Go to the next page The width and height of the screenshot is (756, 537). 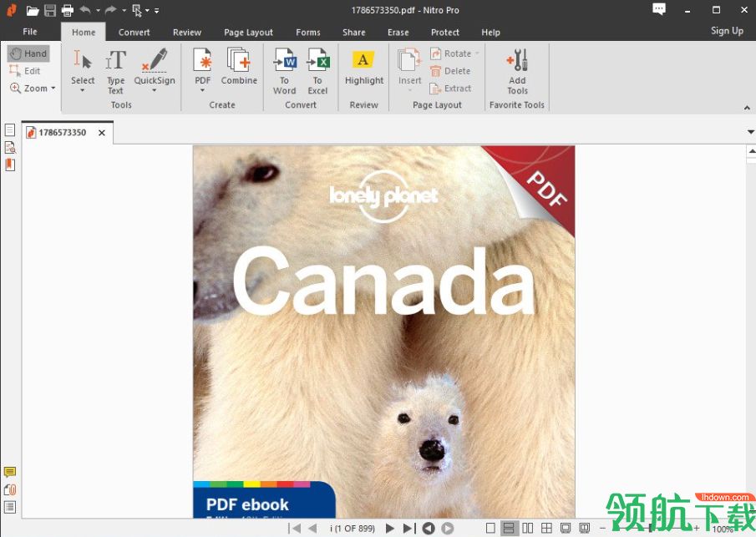(x=389, y=529)
